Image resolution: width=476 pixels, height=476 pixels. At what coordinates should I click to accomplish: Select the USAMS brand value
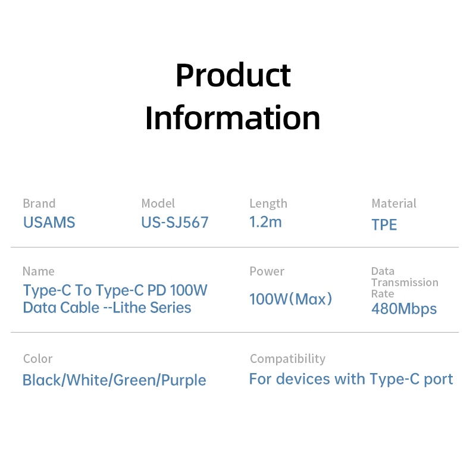pyautogui.click(x=49, y=223)
